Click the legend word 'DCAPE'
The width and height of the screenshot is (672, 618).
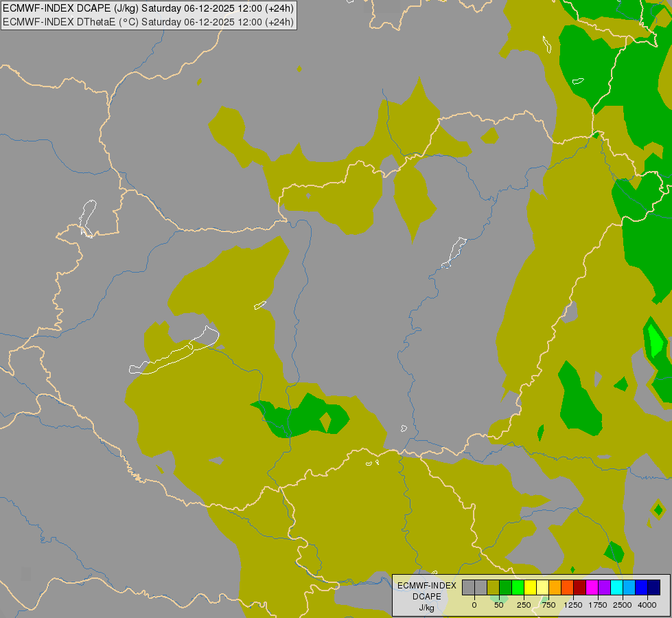tap(427, 597)
